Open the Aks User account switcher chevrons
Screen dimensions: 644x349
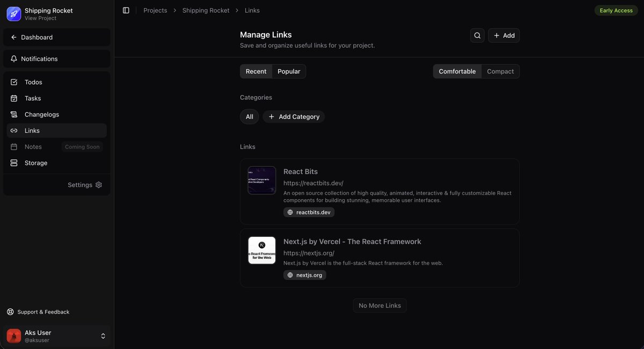pyautogui.click(x=103, y=336)
